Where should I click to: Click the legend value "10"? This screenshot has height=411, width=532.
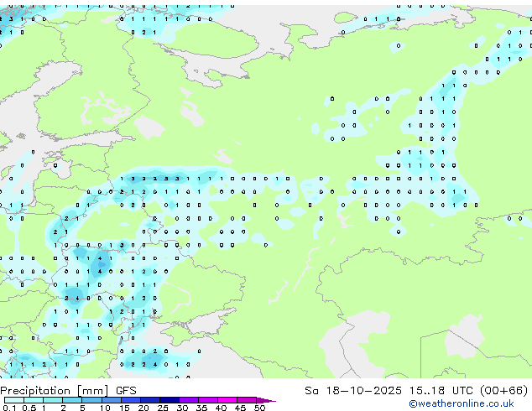[105, 408]
